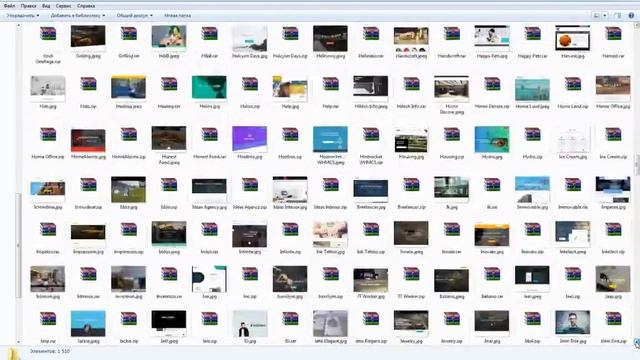Select Jewelry.jpg thumbnail
Image resolution: width=640 pixels, height=360 pixels.
[411, 323]
